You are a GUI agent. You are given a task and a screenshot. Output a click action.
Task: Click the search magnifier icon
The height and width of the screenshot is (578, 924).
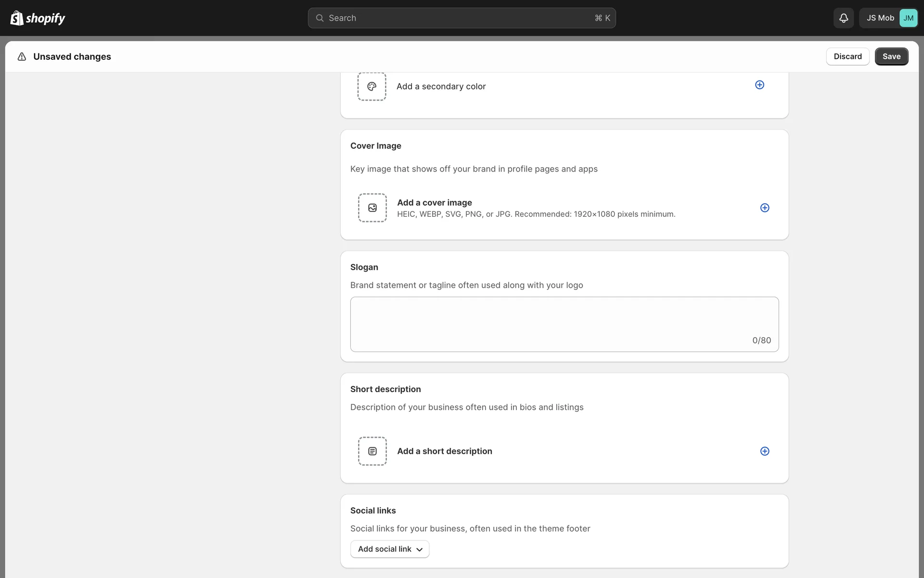point(320,18)
